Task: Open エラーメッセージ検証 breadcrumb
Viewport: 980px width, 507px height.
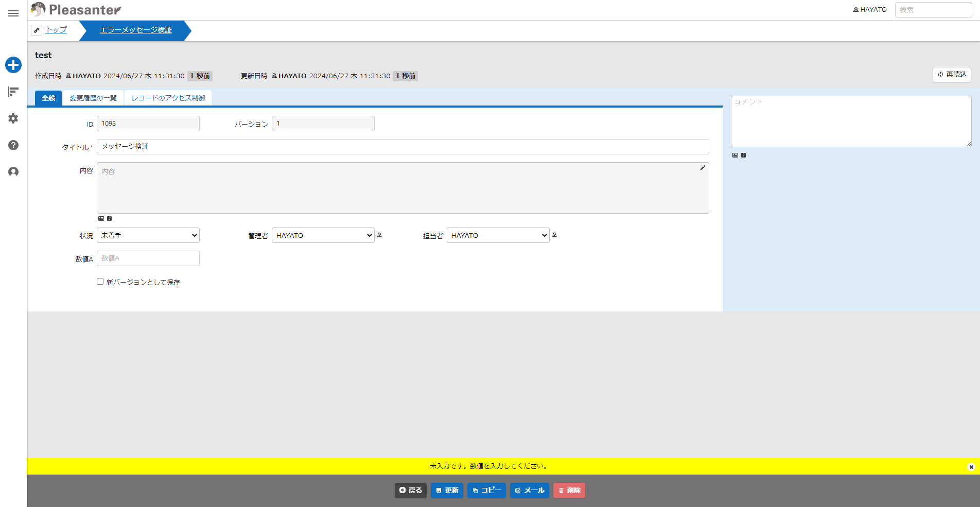Action: (136, 30)
